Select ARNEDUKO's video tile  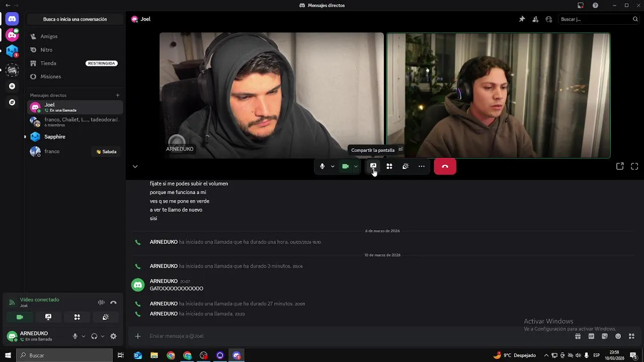click(272, 96)
